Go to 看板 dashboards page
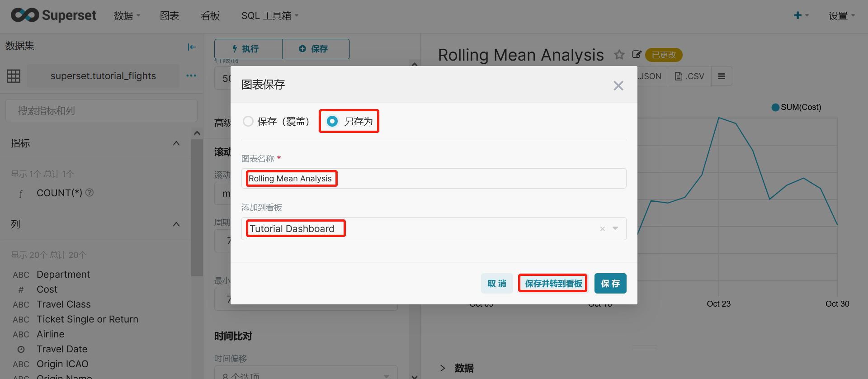The image size is (868, 379). point(210,16)
